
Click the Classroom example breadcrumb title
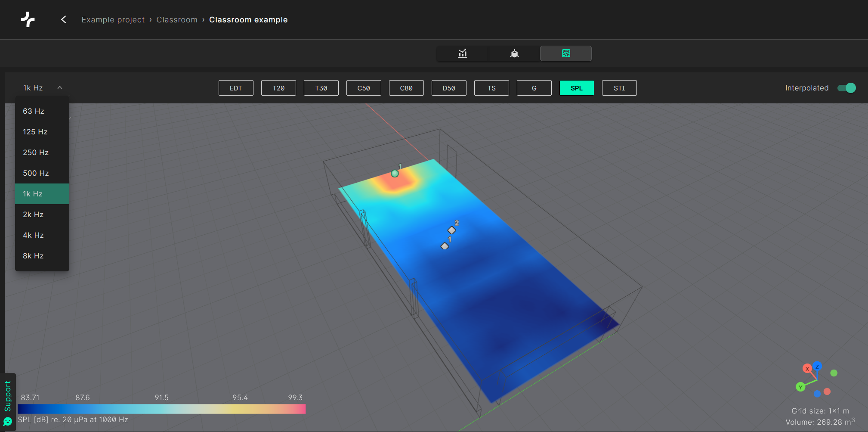(248, 20)
